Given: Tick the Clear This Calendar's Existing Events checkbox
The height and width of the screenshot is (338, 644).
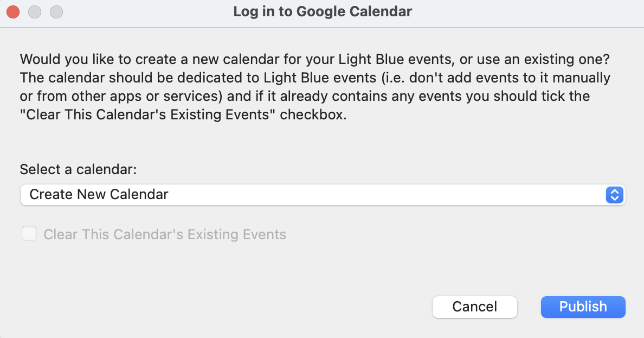Looking at the screenshot, I should click(x=29, y=233).
